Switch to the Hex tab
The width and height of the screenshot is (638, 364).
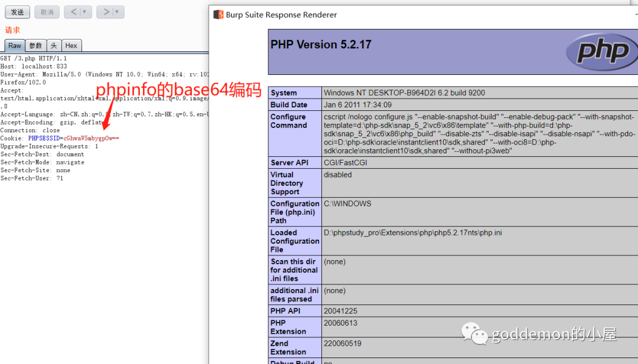pos(71,45)
